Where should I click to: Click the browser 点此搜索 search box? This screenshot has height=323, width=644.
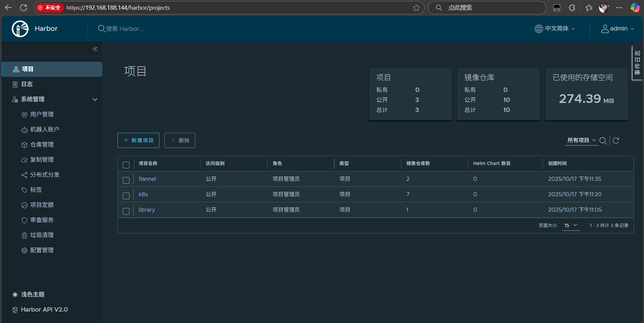[x=487, y=8]
